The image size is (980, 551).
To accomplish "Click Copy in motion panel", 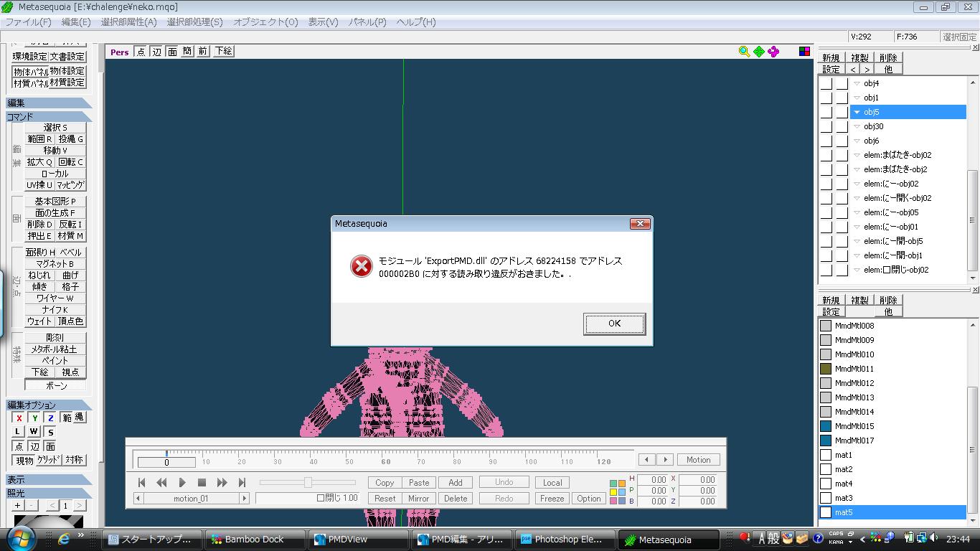I will [385, 483].
